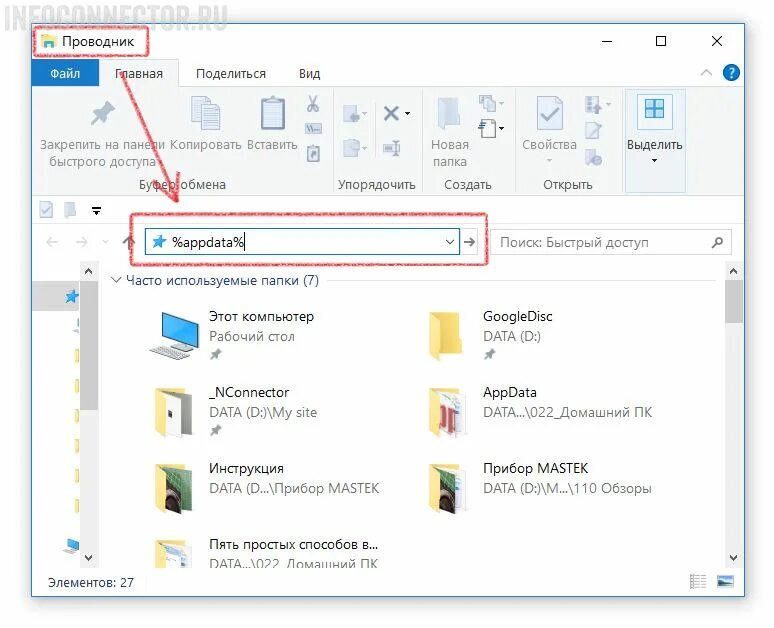This screenshot has height=628, width=774.
Task: Open the Выделить selection menu
Action: click(x=655, y=141)
